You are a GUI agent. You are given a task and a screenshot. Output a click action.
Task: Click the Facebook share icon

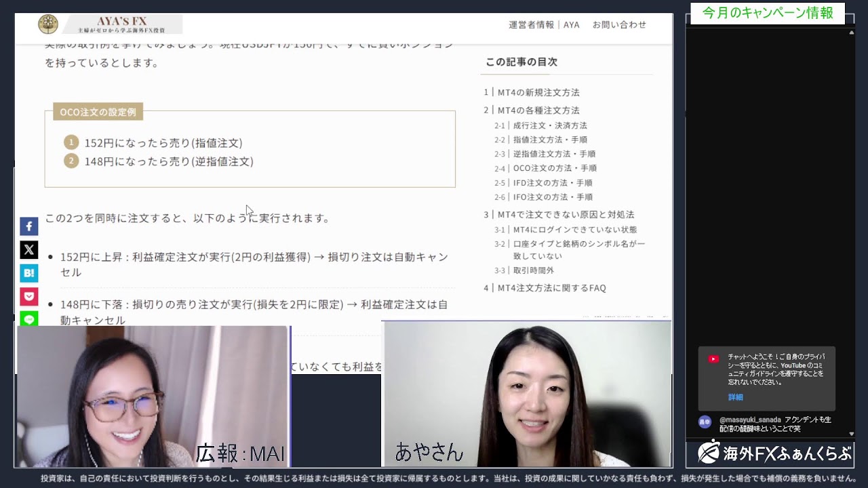tap(28, 226)
